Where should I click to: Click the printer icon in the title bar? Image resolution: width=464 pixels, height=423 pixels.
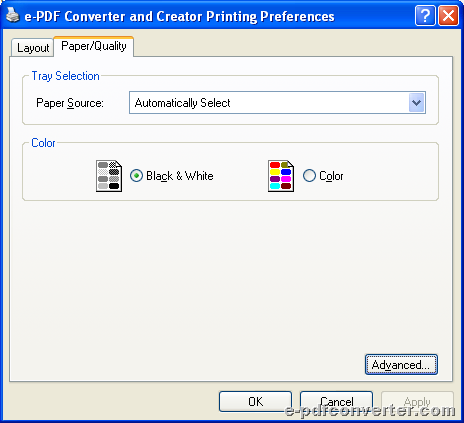pos(13,15)
